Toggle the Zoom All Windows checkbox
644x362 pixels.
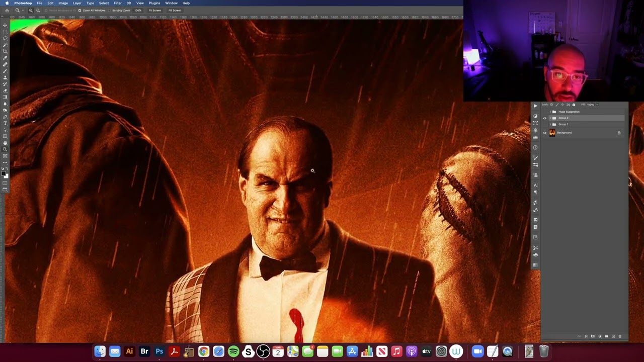pyautogui.click(x=79, y=10)
